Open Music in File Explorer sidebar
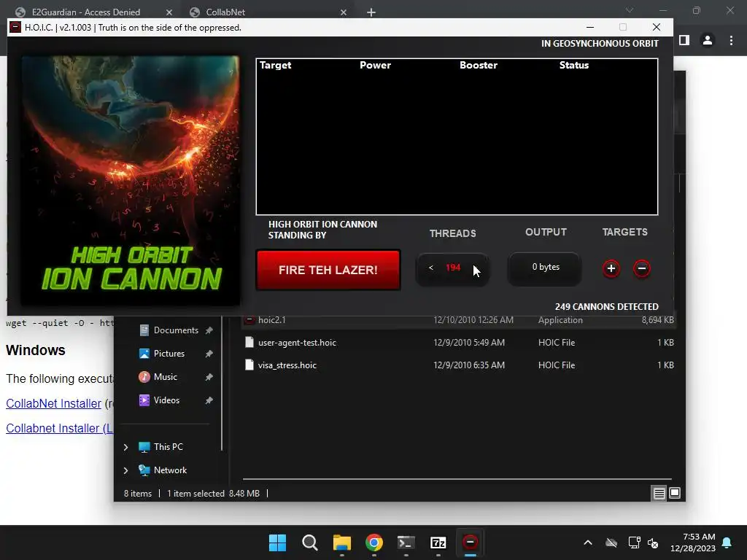Image resolution: width=747 pixels, height=560 pixels. tap(166, 377)
